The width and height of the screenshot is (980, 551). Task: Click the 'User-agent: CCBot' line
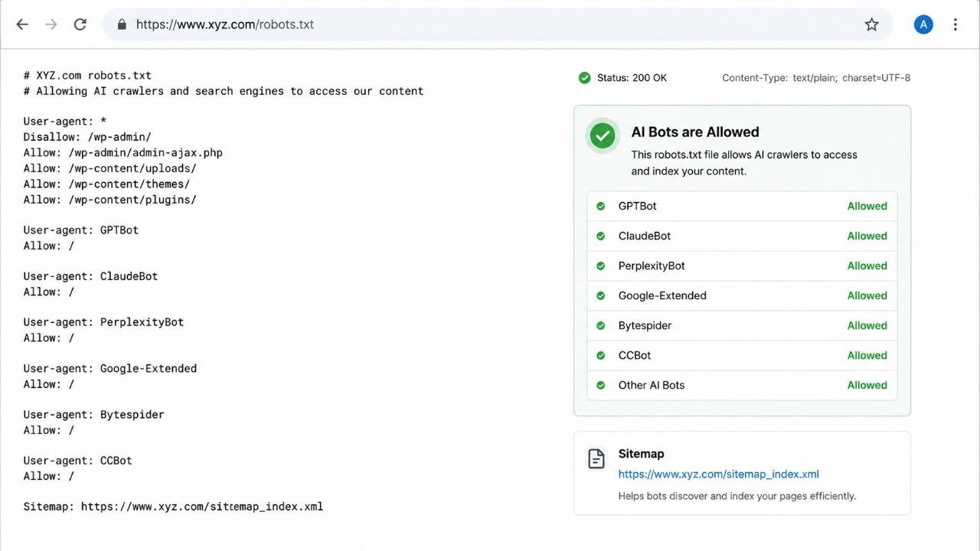pos(77,460)
